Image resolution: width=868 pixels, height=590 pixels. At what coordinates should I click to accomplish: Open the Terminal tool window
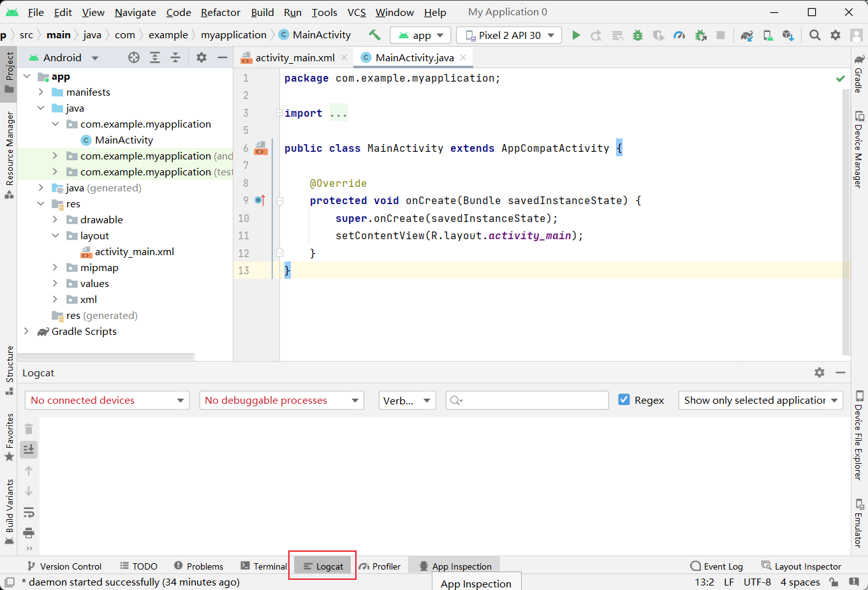(x=264, y=566)
